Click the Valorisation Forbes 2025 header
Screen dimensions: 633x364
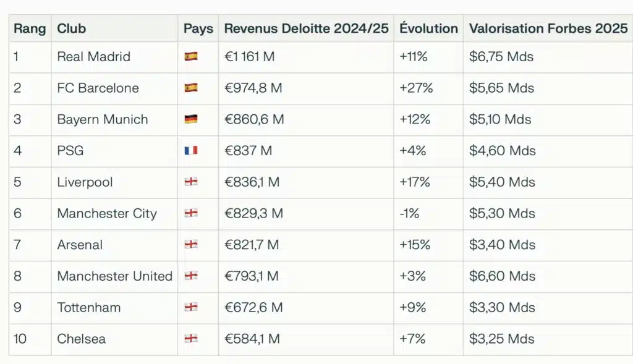coord(548,28)
